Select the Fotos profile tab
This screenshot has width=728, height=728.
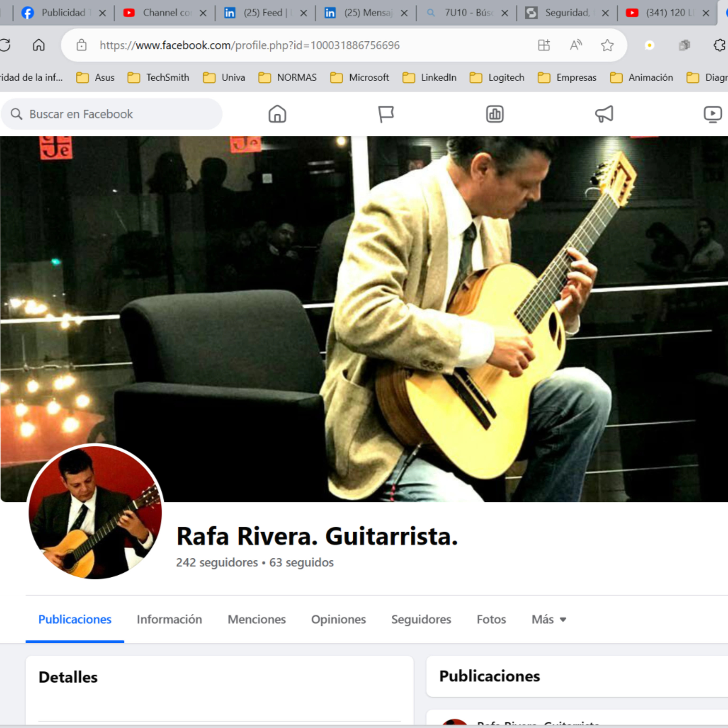point(491,620)
